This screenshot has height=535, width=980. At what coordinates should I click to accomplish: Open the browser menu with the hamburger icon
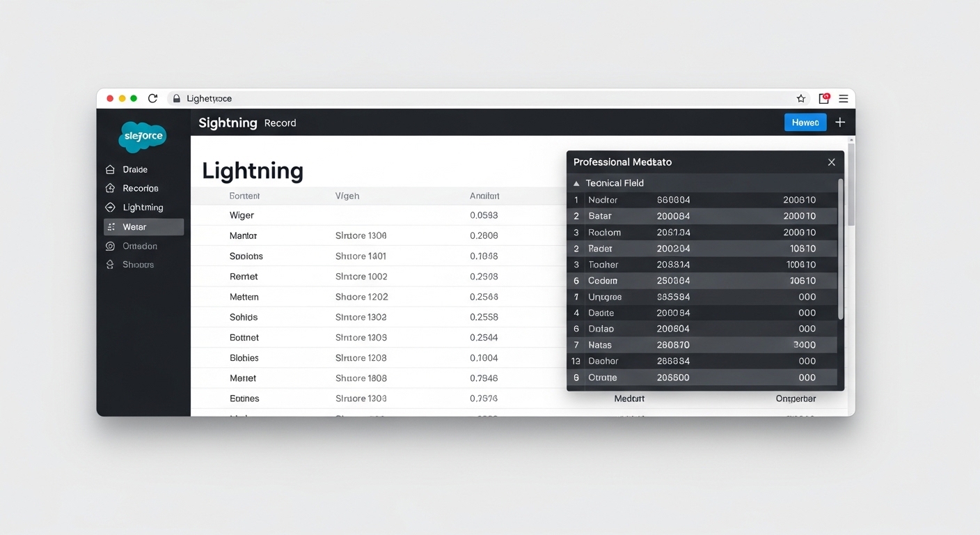pyautogui.click(x=843, y=98)
